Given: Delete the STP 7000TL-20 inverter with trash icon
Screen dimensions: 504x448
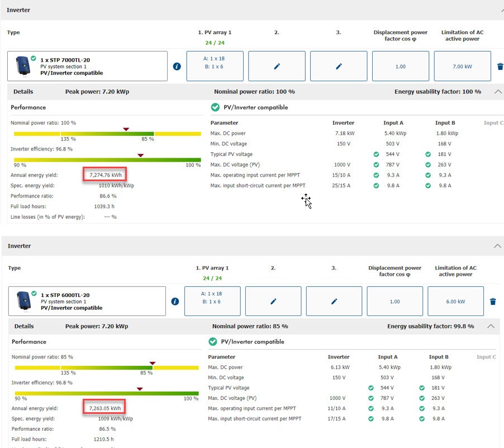Looking at the screenshot, I should (500, 67).
